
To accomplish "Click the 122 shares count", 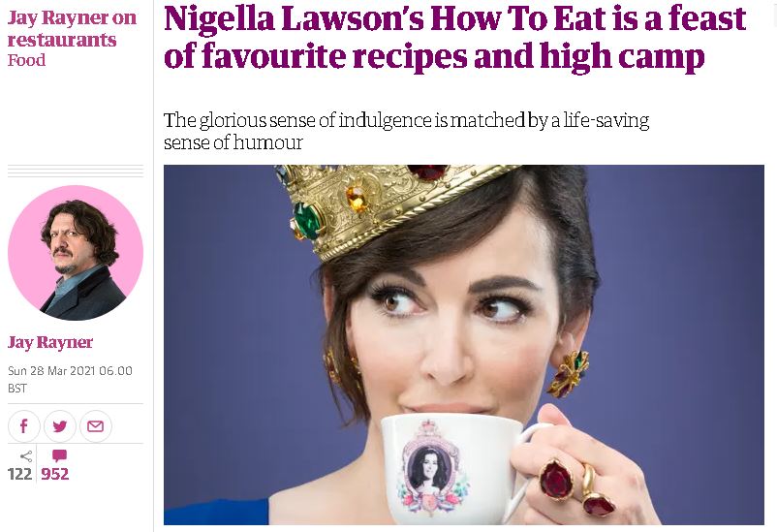I will 19,474.
